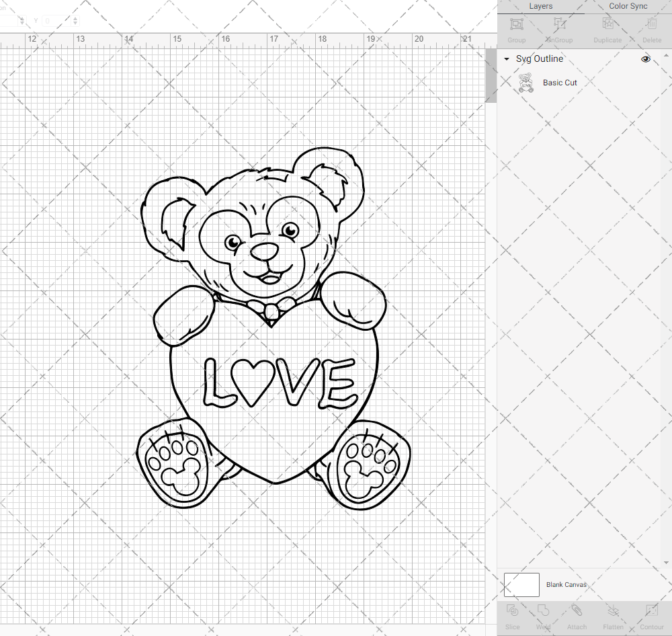Click the Layers panel scroll-down arrow
Image resolution: width=672 pixels, height=636 pixels.
point(665,563)
